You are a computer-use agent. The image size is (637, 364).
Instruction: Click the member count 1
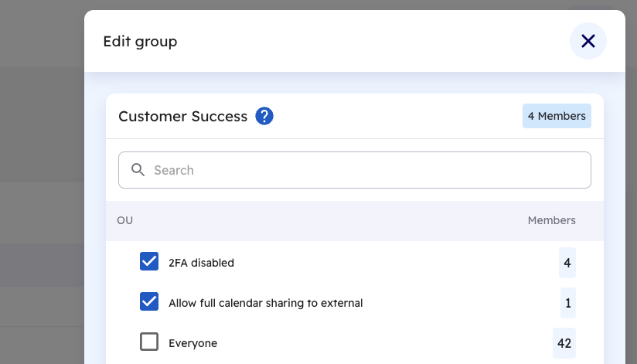click(568, 303)
